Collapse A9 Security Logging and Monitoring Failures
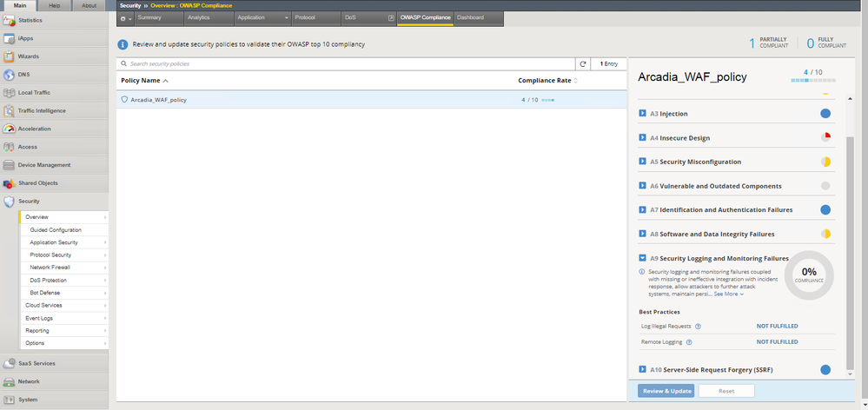The height and width of the screenshot is (410, 868). 643,258
